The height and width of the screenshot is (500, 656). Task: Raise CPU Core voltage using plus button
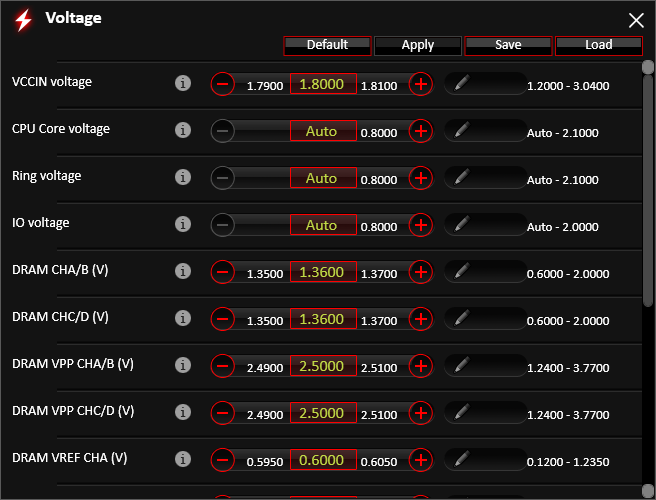(421, 131)
